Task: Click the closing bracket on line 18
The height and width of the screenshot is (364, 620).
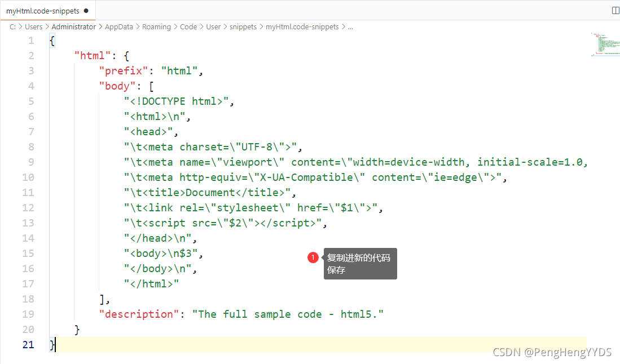Action: coord(102,299)
